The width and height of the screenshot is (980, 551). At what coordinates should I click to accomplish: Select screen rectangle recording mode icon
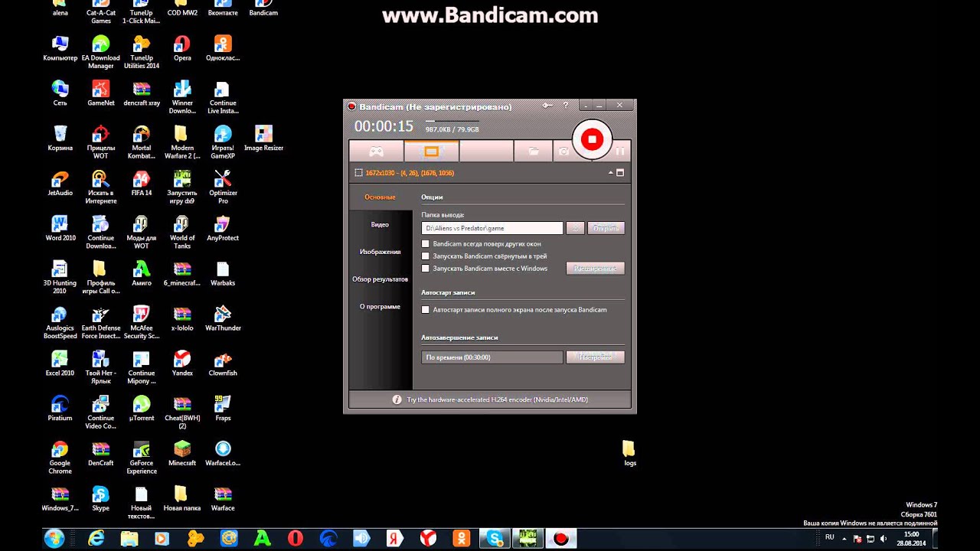pyautogui.click(x=432, y=152)
